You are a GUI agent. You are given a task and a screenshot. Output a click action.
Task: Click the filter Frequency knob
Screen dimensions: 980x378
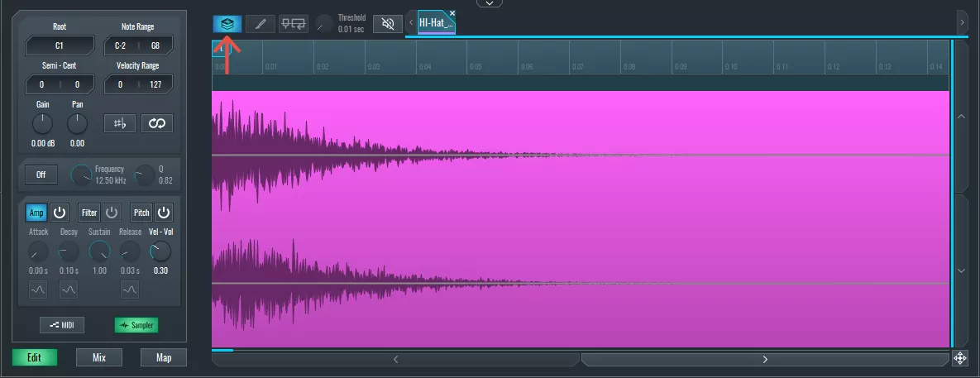[x=81, y=175]
